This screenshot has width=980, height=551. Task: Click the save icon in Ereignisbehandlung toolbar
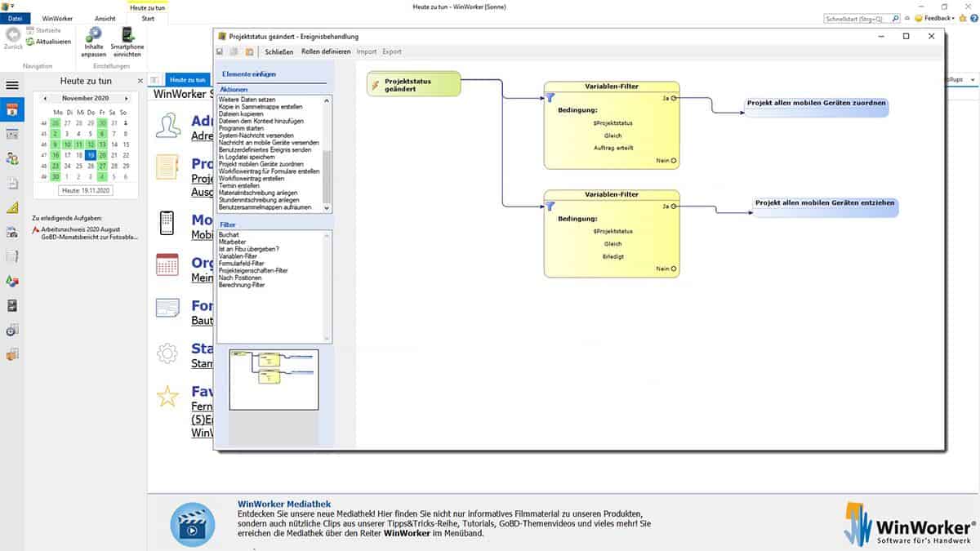(x=220, y=51)
